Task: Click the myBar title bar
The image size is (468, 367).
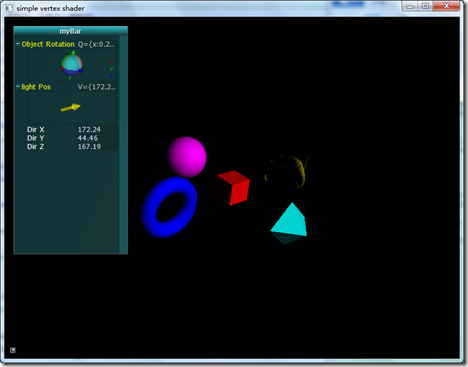Action: 70,31
